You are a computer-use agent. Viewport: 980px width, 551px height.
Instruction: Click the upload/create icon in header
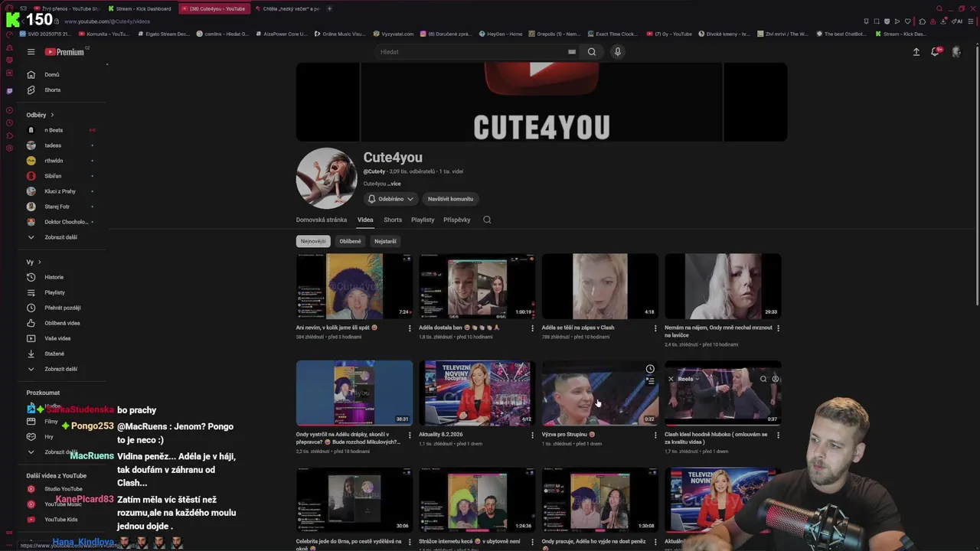916,52
